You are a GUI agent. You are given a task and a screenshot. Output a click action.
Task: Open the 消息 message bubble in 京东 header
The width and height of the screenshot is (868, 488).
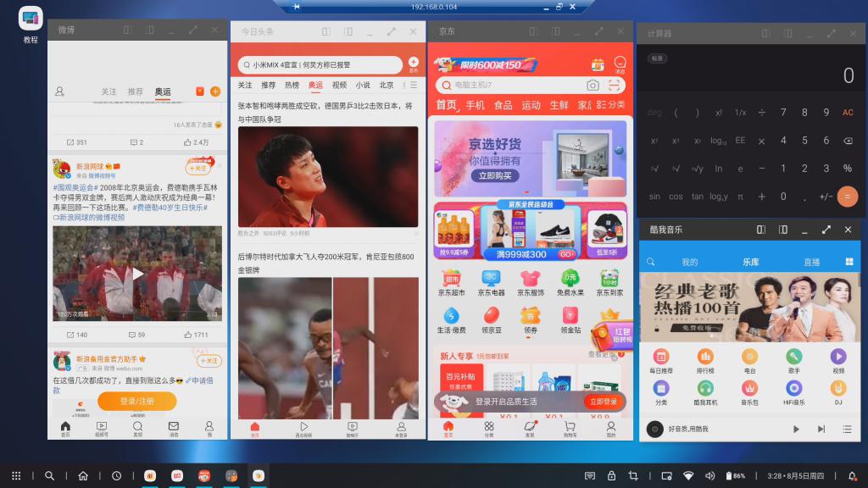coord(620,63)
